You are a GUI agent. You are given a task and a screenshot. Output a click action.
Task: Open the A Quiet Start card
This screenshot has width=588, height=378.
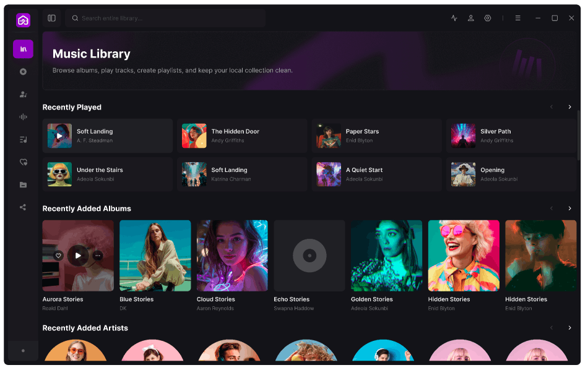pos(376,174)
